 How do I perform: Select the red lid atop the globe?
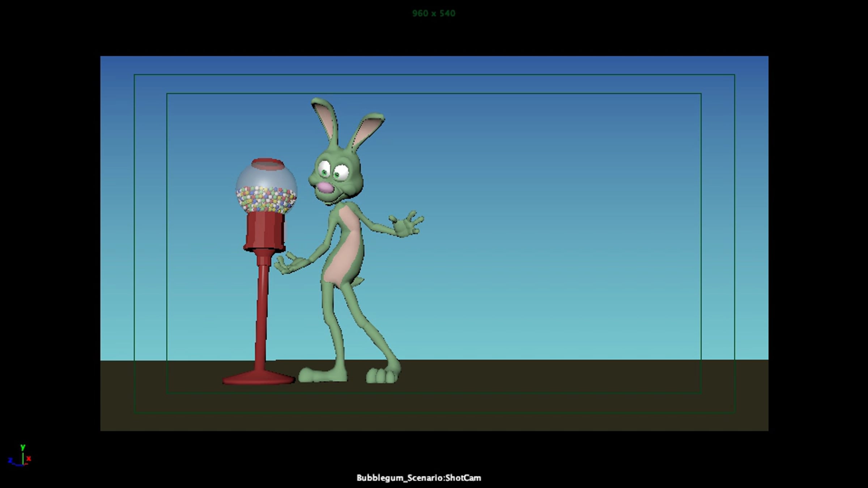268,164
